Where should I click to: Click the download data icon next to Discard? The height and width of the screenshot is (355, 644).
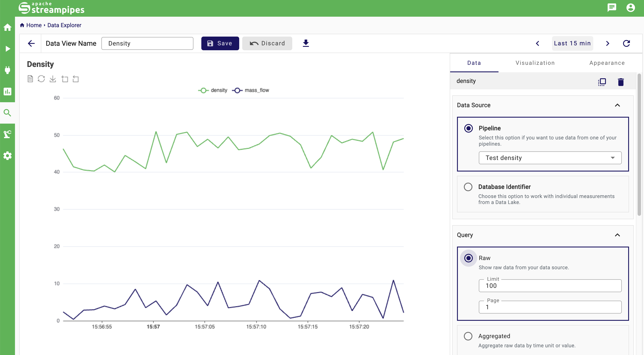pyautogui.click(x=306, y=43)
